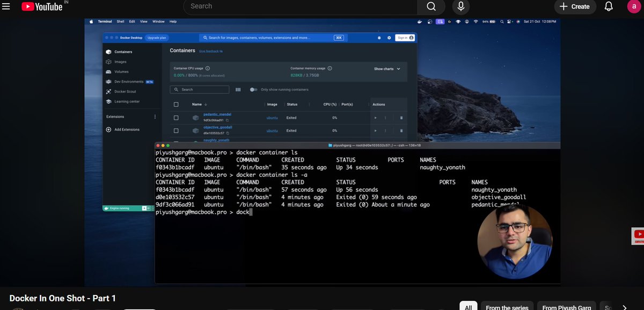Click Add Extensions plus icon

pos(108,129)
